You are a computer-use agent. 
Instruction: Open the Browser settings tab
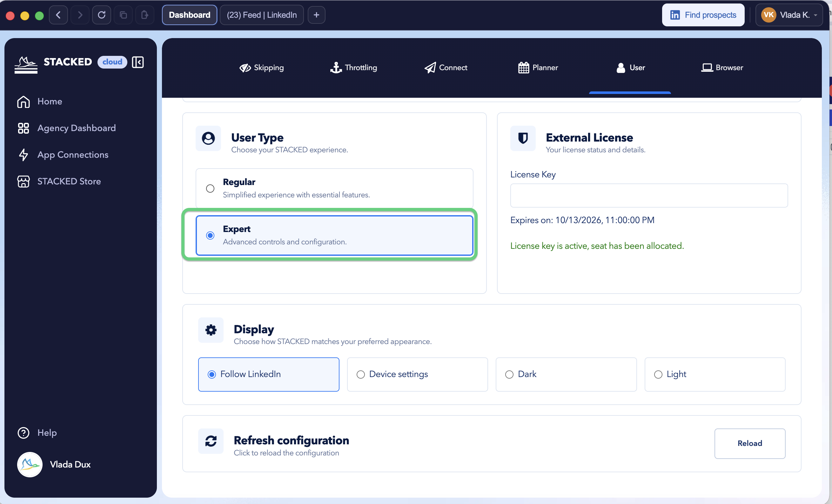[x=722, y=68]
